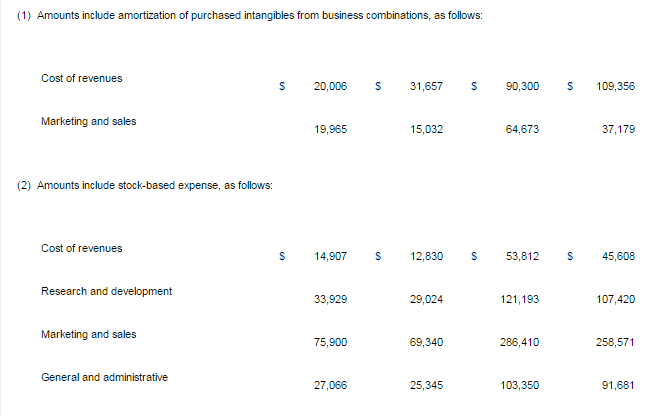Click the Cost of revenues amortization label
Image resolution: width=671 pixels, height=416 pixels.
pyautogui.click(x=81, y=78)
